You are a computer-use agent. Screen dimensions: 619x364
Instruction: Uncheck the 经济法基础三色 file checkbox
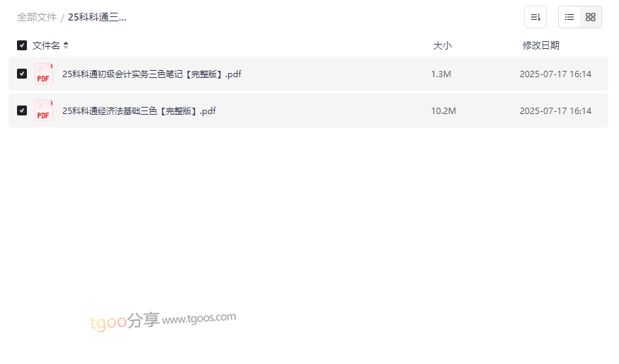[22, 110]
